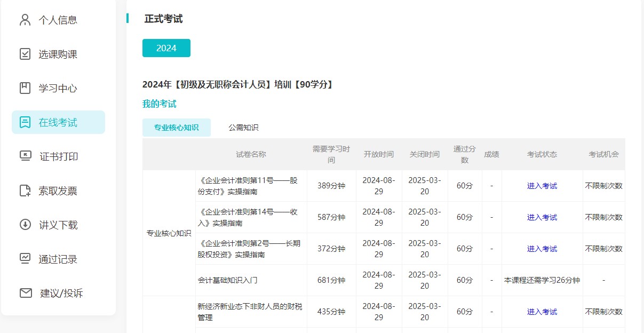Open 证书打印 sidebar entry

[x=58, y=156]
